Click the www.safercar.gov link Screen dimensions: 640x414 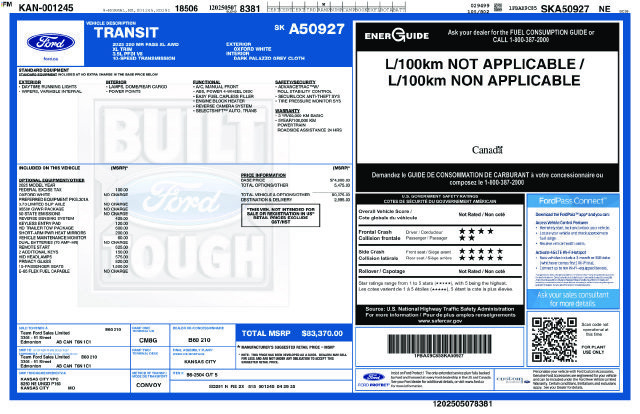440,321
